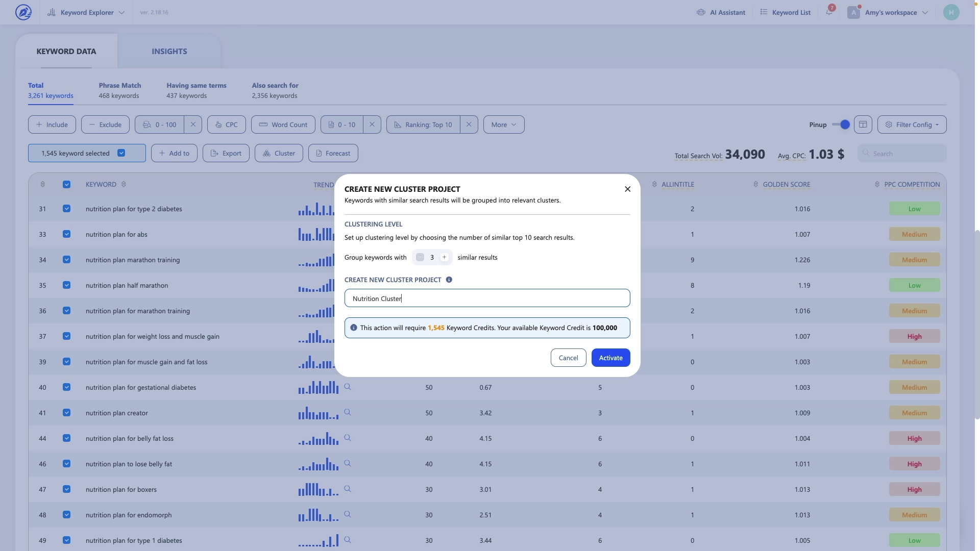Remove the Ranking: Top 10 filter
Viewport: 980px width, 551px height.
(x=469, y=124)
